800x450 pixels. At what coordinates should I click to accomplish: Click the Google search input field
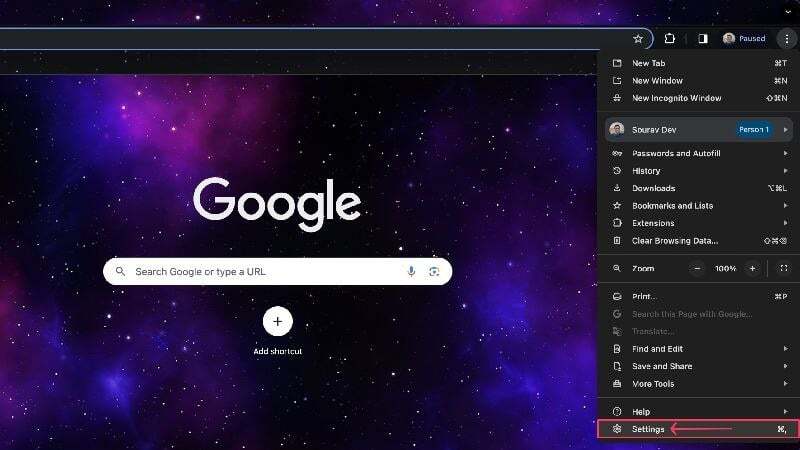pyautogui.click(x=277, y=271)
